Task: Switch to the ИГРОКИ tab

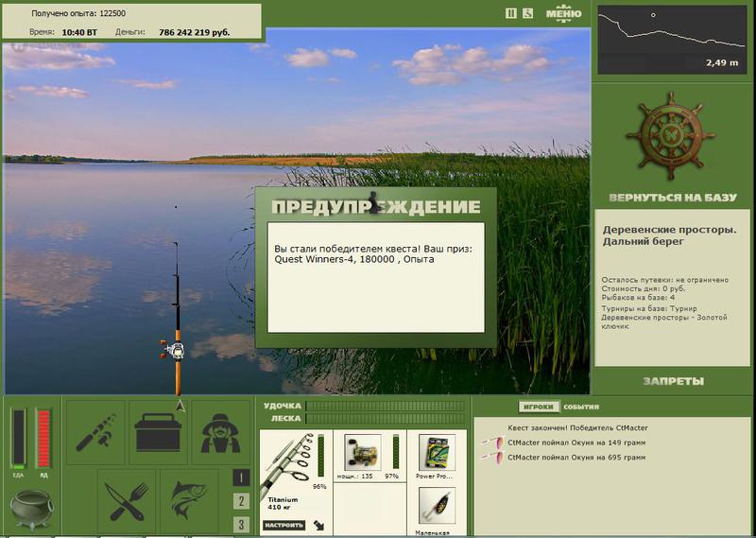Action: [x=539, y=407]
